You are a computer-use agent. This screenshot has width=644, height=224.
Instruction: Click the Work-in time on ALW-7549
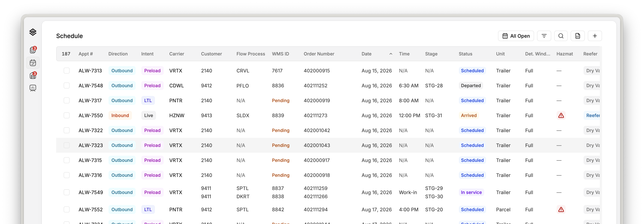pos(408,192)
